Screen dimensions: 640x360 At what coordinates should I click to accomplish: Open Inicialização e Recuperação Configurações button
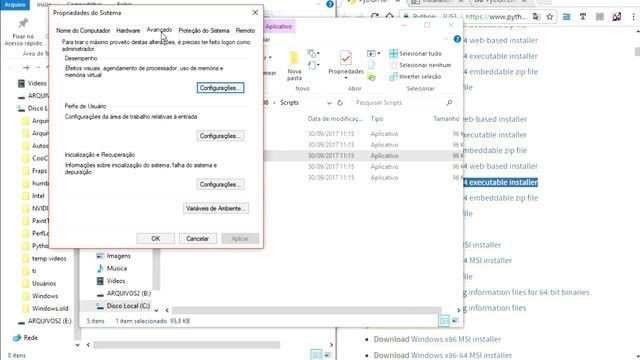coord(220,184)
